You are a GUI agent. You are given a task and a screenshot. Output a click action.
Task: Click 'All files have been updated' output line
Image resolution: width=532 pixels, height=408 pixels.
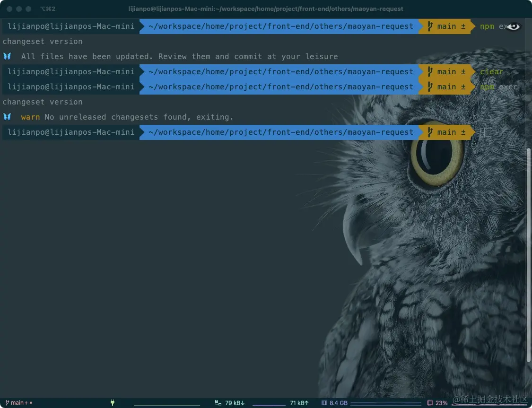[x=180, y=56]
